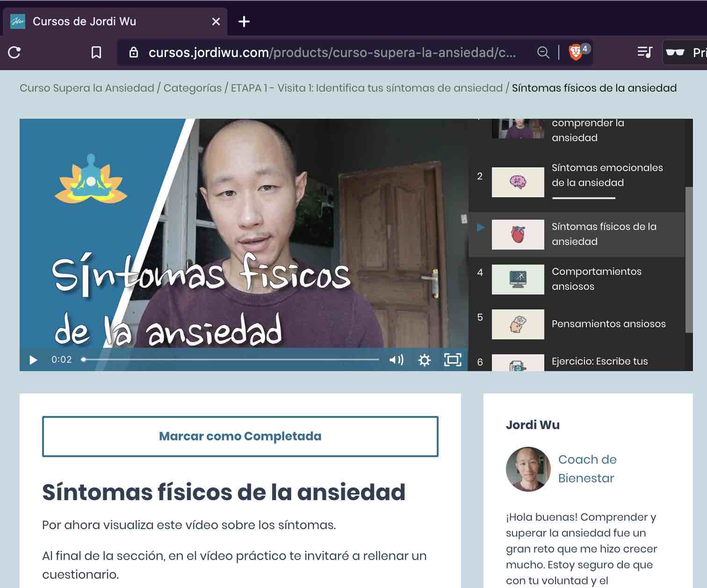Play the video with the play button
Viewport: 707px width, 588px height.
[x=33, y=360]
